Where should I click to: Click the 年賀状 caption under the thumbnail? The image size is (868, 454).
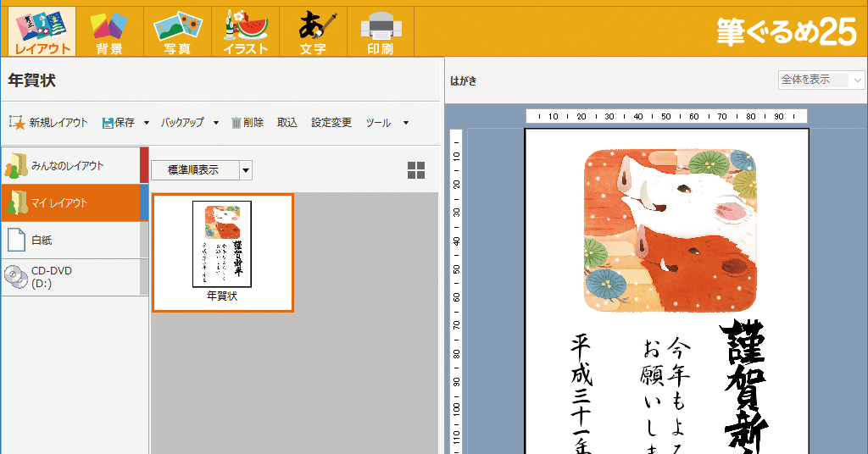222,296
